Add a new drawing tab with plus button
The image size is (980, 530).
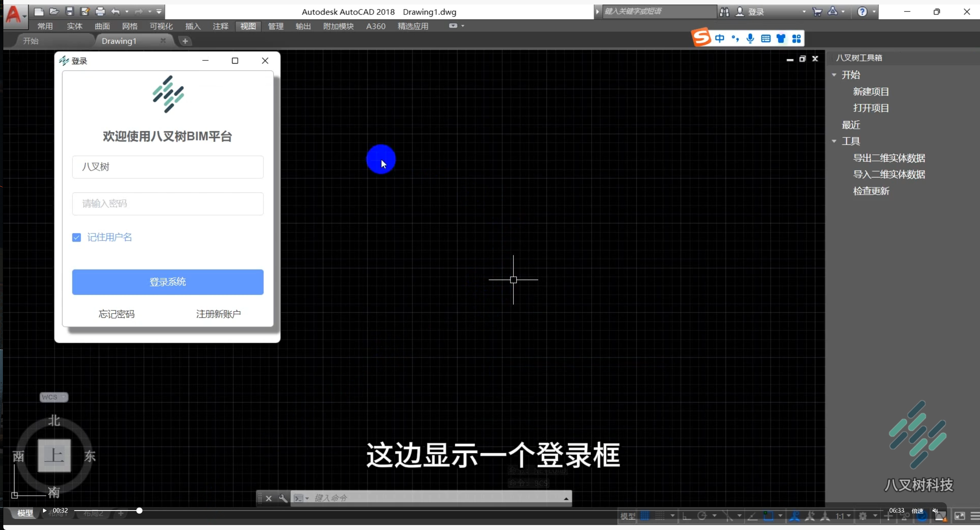pos(185,41)
